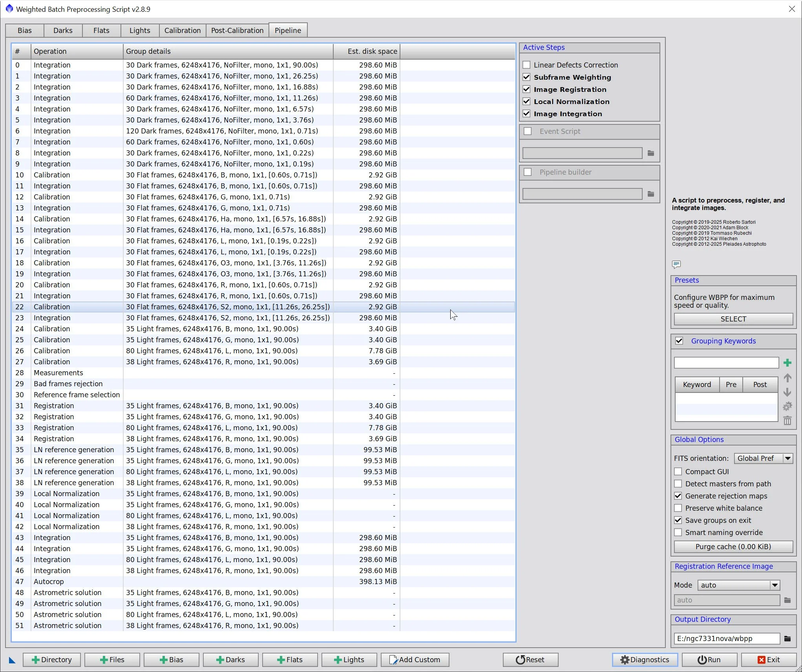Browse for output directory folder icon
This screenshot has height=672, width=802.
tap(787, 639)
